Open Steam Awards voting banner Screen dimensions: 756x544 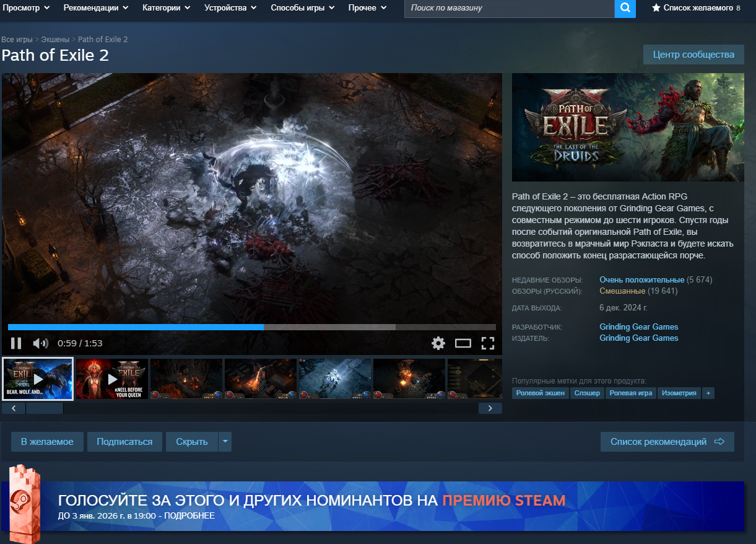tap(371, 506)
